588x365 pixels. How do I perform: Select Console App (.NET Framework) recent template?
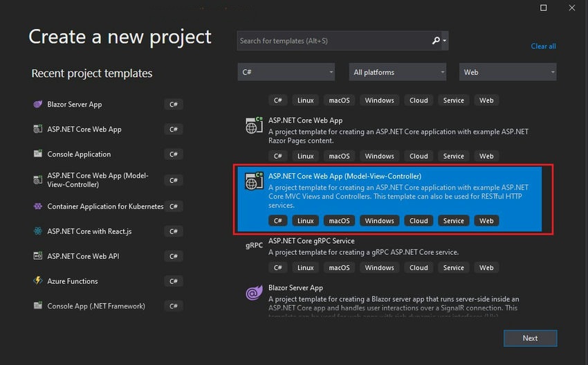pos(96,306)
